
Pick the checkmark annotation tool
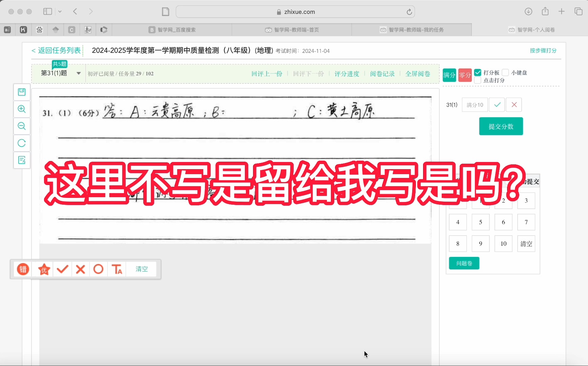pyautogui.click(x=62, y=269)
